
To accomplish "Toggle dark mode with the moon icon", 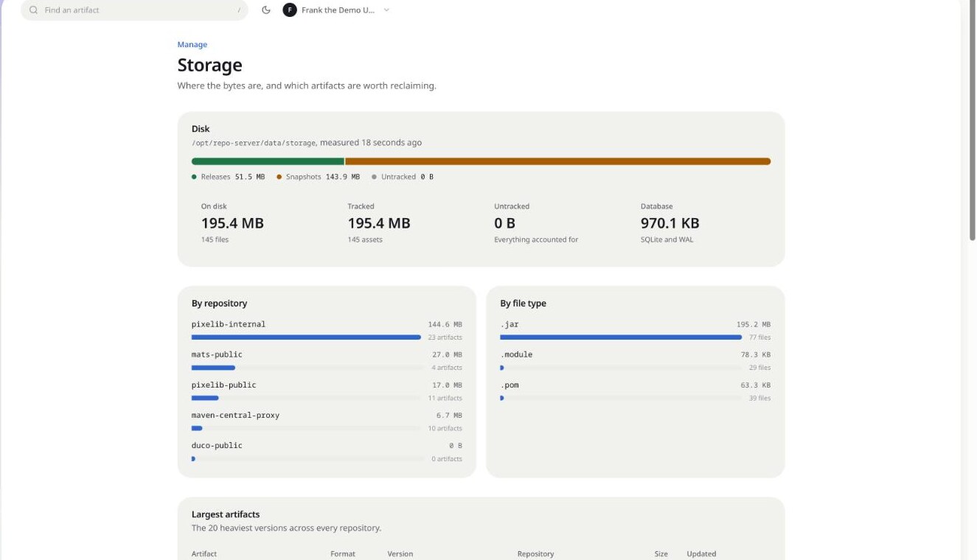I will point(266,10).
